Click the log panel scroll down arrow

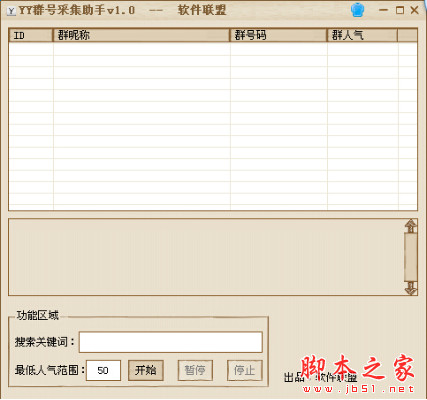[411, 288]
